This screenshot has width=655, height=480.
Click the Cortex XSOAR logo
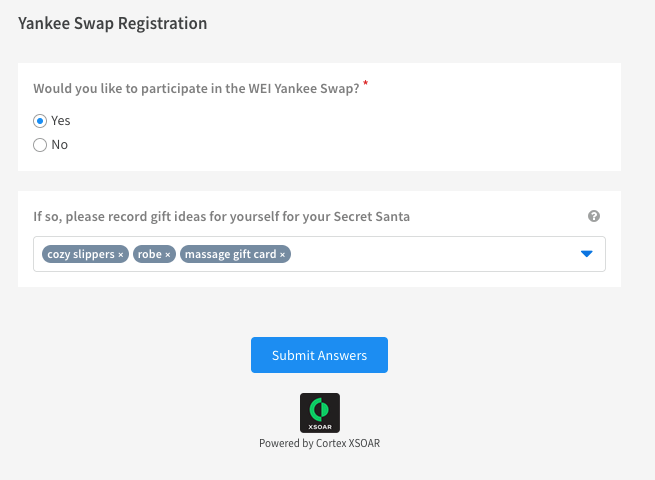click(x=320, y=413)
